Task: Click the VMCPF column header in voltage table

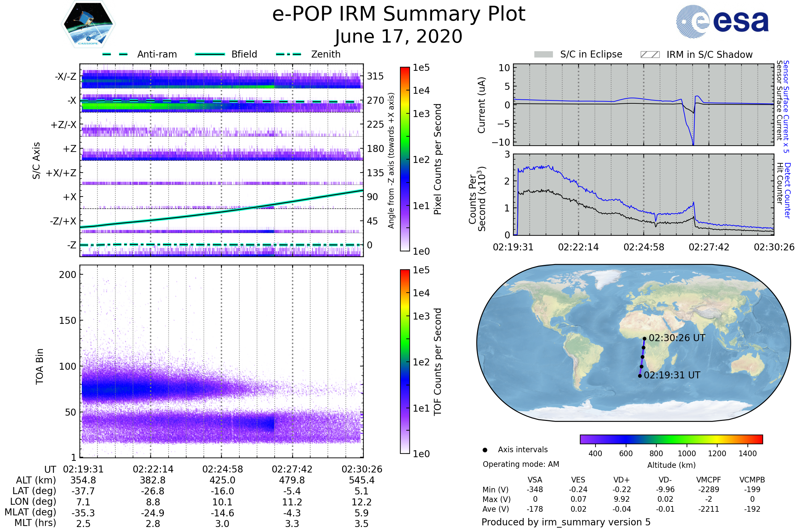Action: coord(709,480)
